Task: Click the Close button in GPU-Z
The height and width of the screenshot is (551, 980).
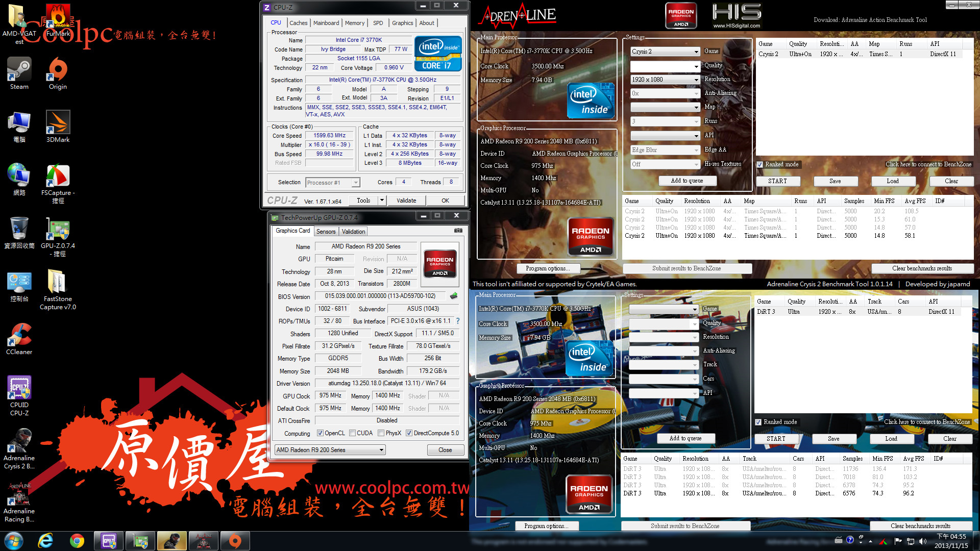Action: [445, 450]
